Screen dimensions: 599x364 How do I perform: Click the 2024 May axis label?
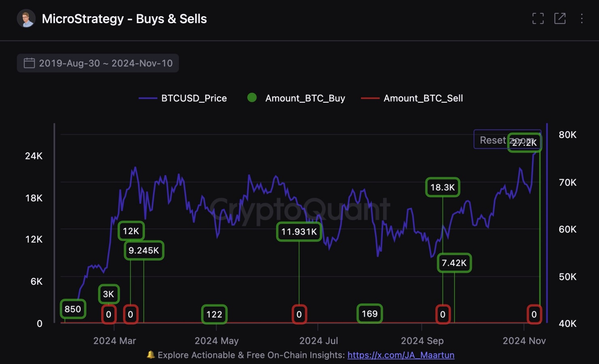[x=217, y=341]
